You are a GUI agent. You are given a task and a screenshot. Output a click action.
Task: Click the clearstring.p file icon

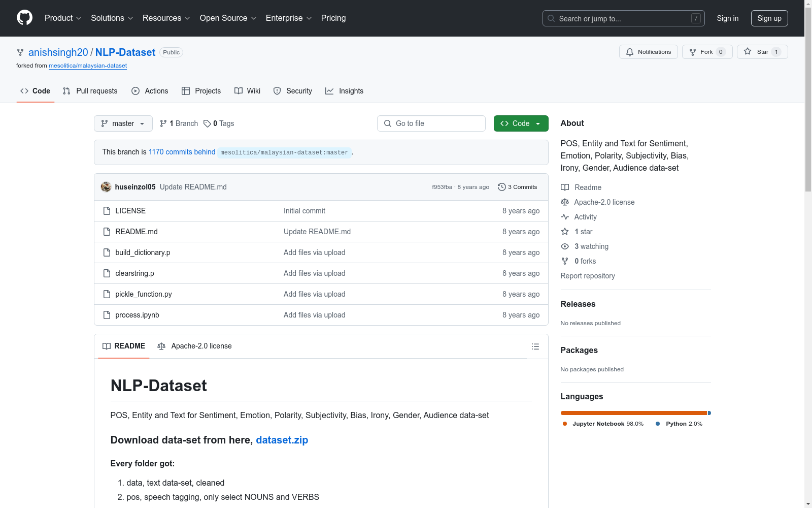107,273
